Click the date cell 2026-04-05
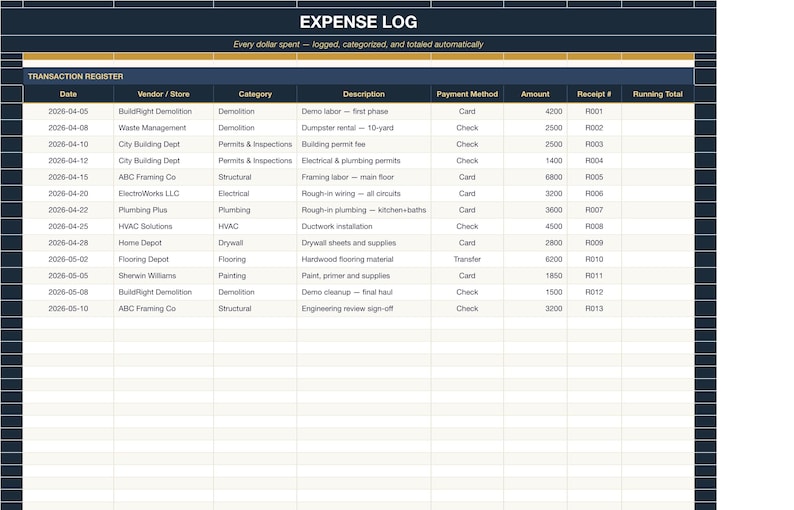The height and width of the screenshot is (510, 794). point(68,111)
